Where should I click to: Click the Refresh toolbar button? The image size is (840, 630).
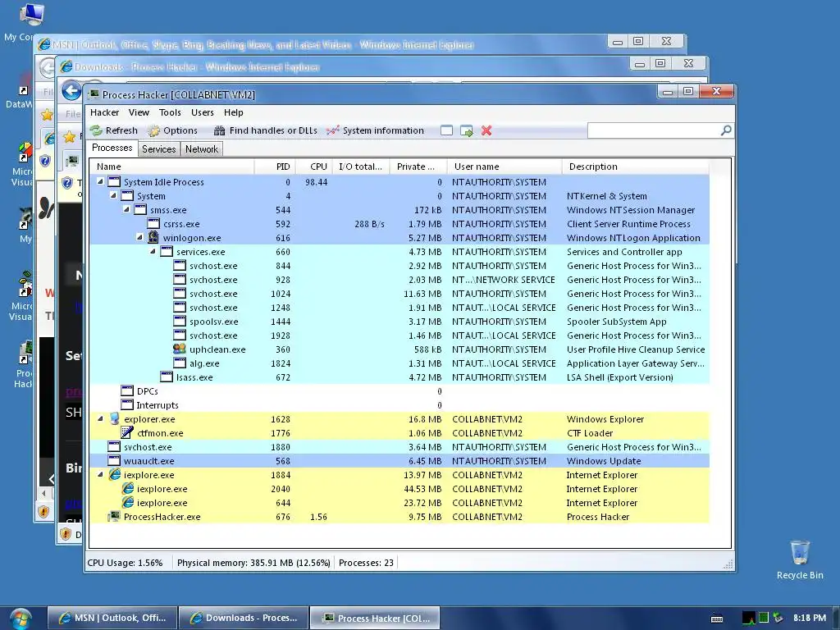113,130
